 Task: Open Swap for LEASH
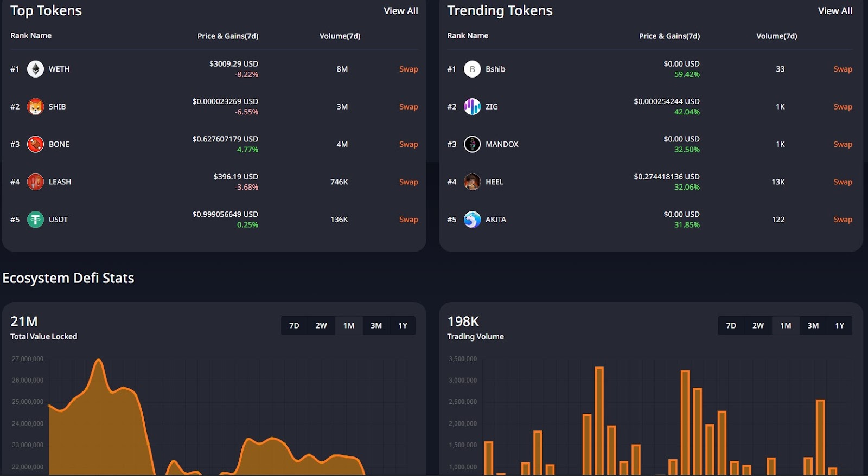tap(409, 182)
